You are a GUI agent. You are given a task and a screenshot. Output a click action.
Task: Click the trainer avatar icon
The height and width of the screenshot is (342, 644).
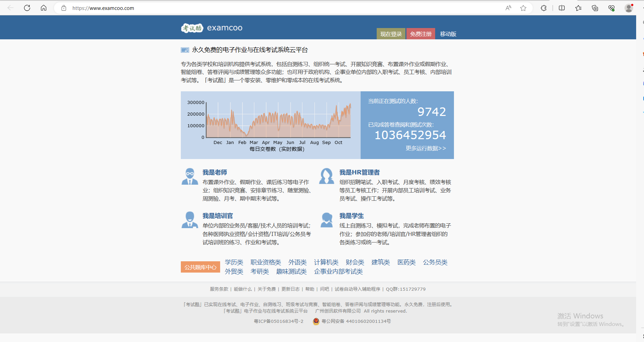click(190, 220)
